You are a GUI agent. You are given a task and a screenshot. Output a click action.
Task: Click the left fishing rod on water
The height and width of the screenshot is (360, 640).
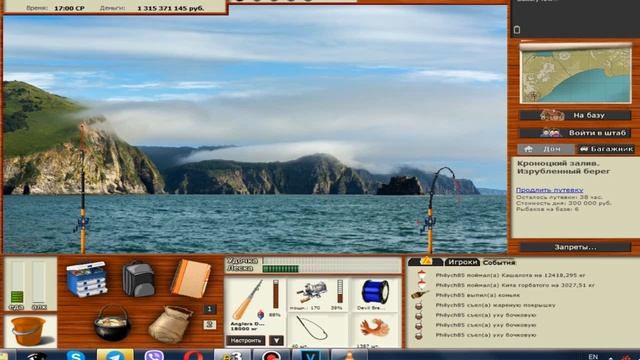click(x=83, y=188)
